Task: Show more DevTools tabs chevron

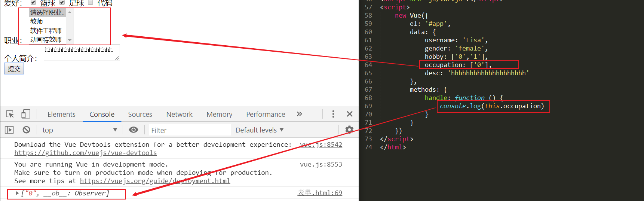Action: 299,114
